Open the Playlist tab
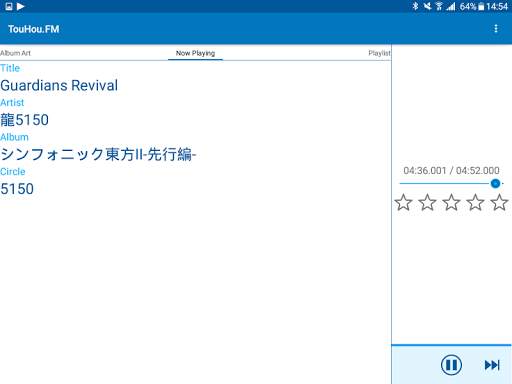512x384 pixels. pos(379,53)
